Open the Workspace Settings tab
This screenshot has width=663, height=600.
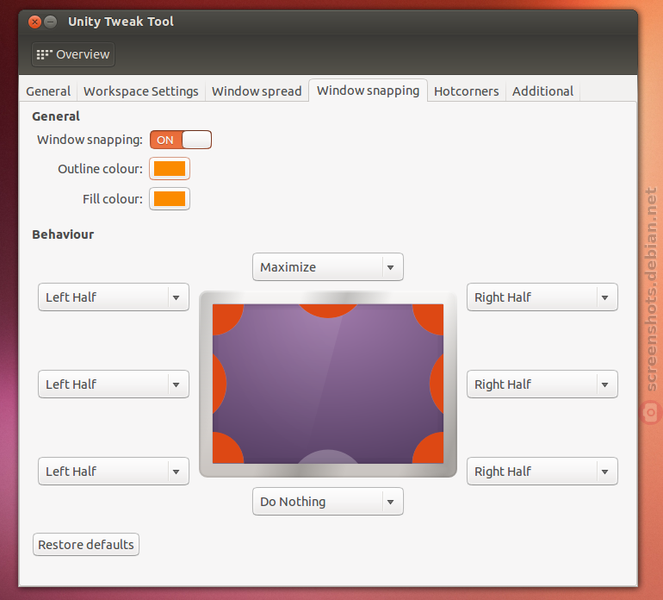pyautogui.click(x=141, y=91)
